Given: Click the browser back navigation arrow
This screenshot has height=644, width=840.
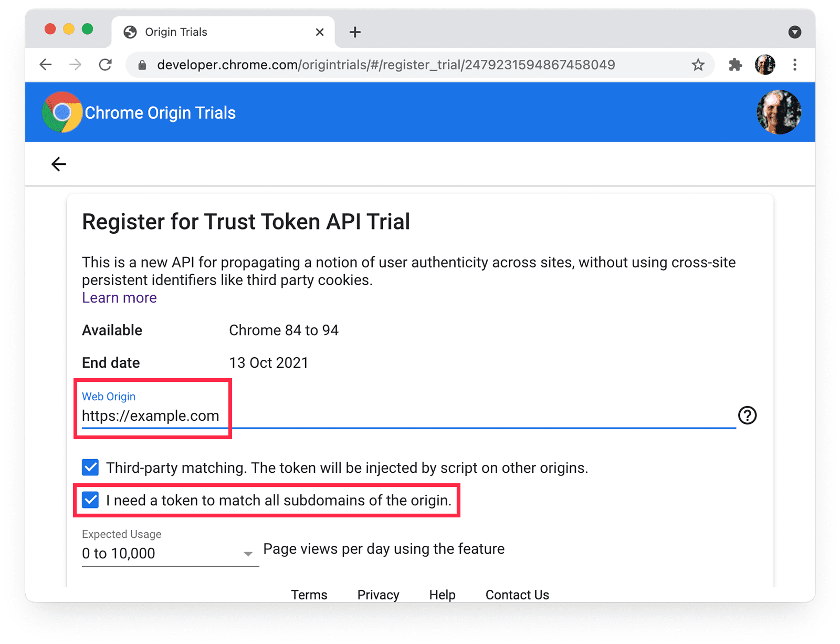Looking at the screenshot, I should point(45,65).
